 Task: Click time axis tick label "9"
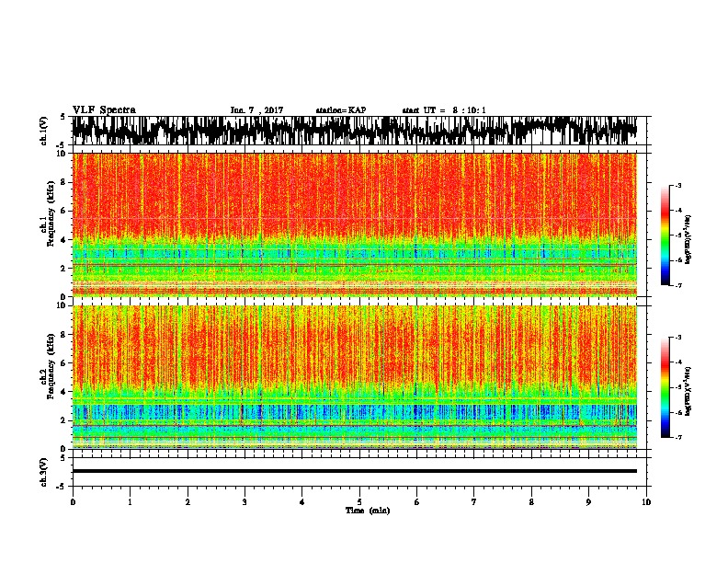tap(588, 502)
